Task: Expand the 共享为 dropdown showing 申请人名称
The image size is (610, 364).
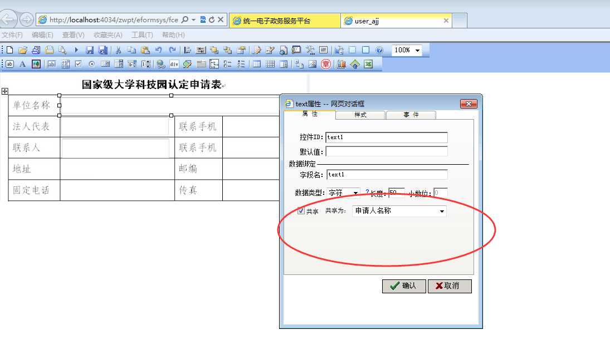Action: point(442,211)
